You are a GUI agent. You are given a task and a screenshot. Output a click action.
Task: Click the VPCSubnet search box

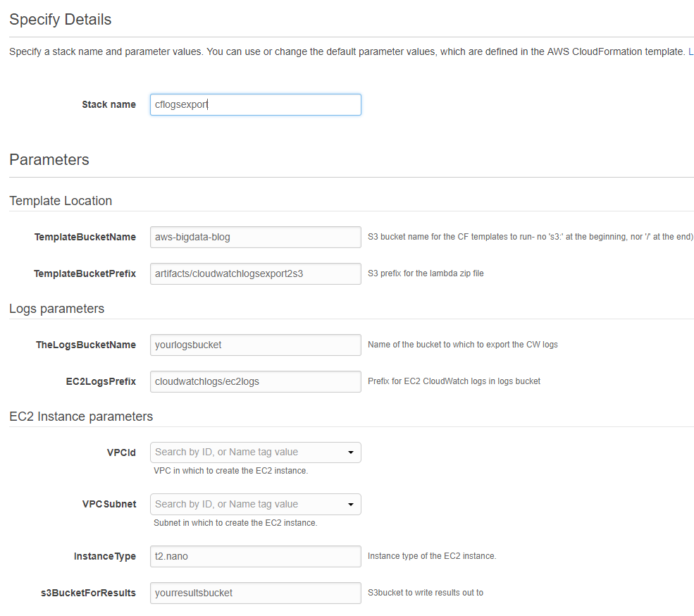[255, 505]
